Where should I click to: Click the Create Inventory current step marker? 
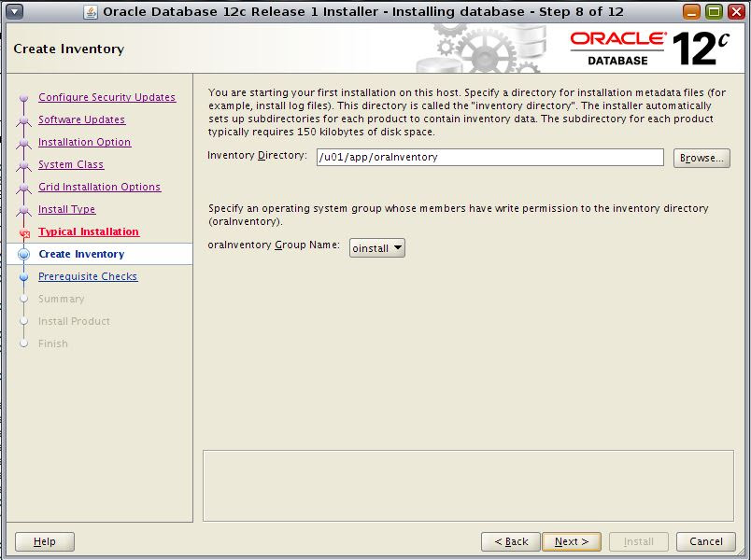(x=23, y=254)
